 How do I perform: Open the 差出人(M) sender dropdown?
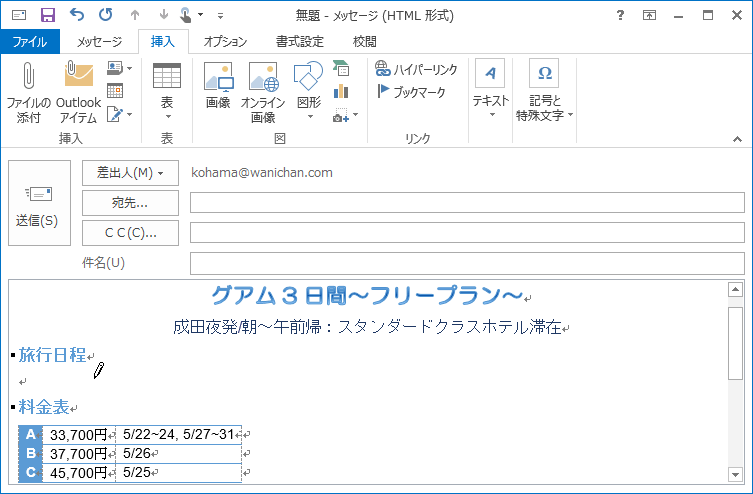point(130,173)
